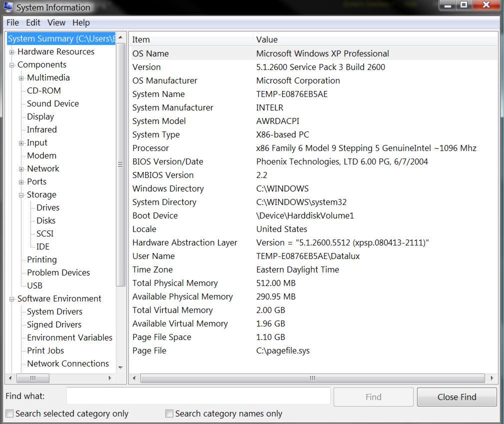Select the Network Connections tree item
This screenshot has width=504, height=424.
click(x=68, y=363)
